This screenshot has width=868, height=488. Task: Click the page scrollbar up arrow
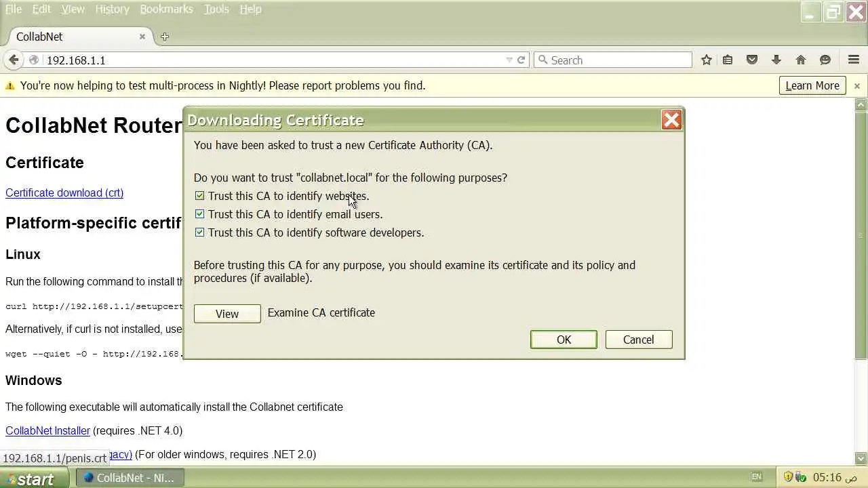[x=861, y=104]
